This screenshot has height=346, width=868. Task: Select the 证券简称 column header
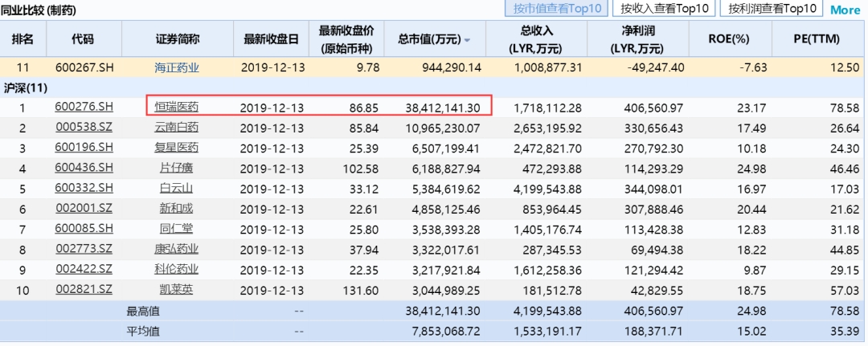pyautogui.click(x=177, y=39)
